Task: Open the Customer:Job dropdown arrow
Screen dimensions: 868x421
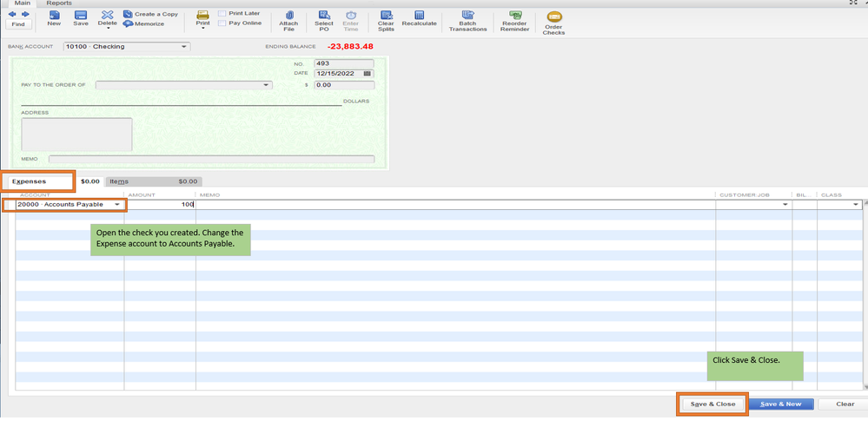Action: tap(785, 205)
